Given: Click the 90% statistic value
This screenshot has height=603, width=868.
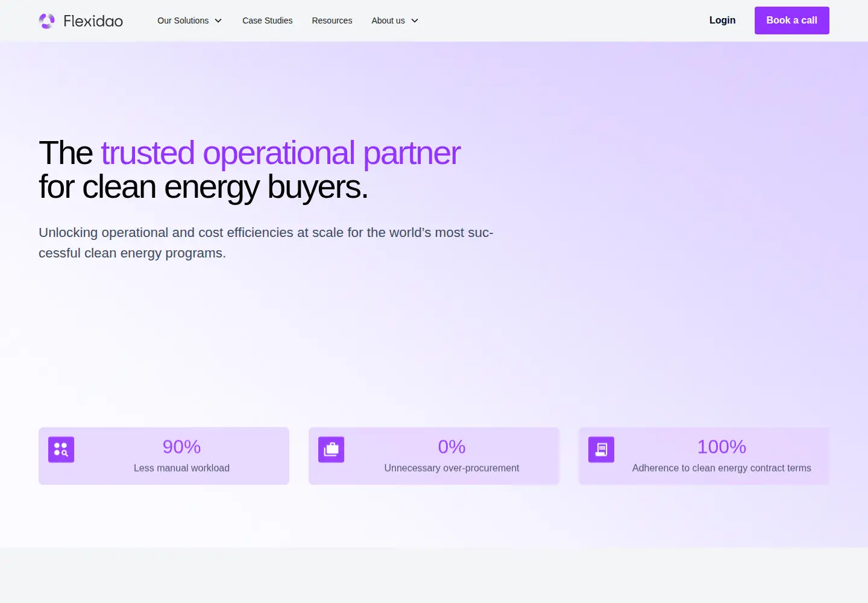Looking at the screenshot, I should click(x=181, y=447).
